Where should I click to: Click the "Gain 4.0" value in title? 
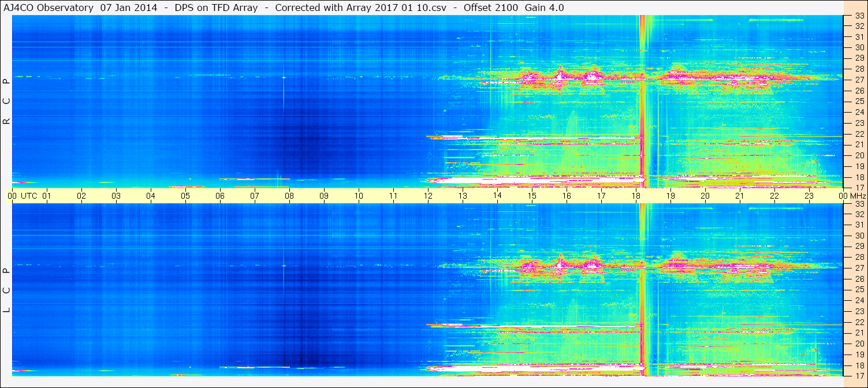(x=545, y=8)
